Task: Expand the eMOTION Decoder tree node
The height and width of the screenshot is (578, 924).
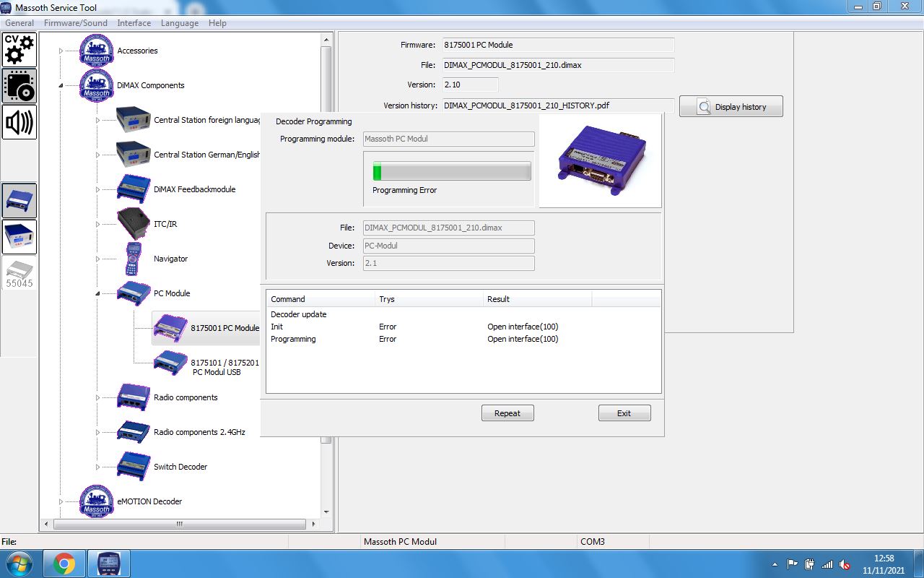Action: click(61, 501)
